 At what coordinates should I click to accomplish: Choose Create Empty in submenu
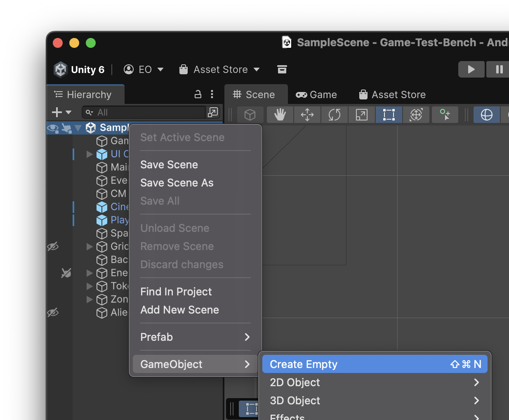click(375, 364)
